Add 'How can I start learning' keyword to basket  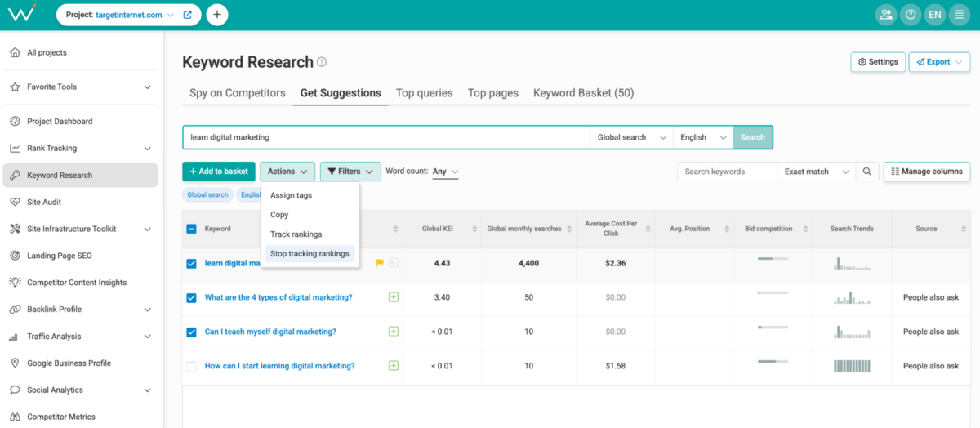pos(394,366)
